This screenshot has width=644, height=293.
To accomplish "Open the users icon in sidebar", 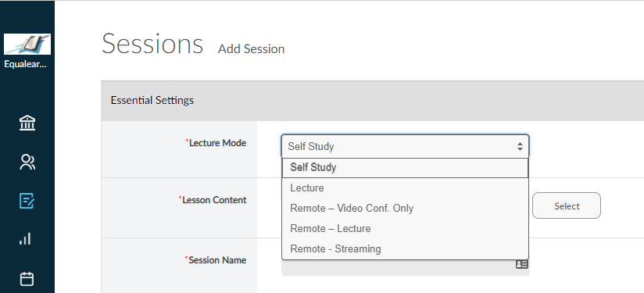I will click(x=27, y=163).
